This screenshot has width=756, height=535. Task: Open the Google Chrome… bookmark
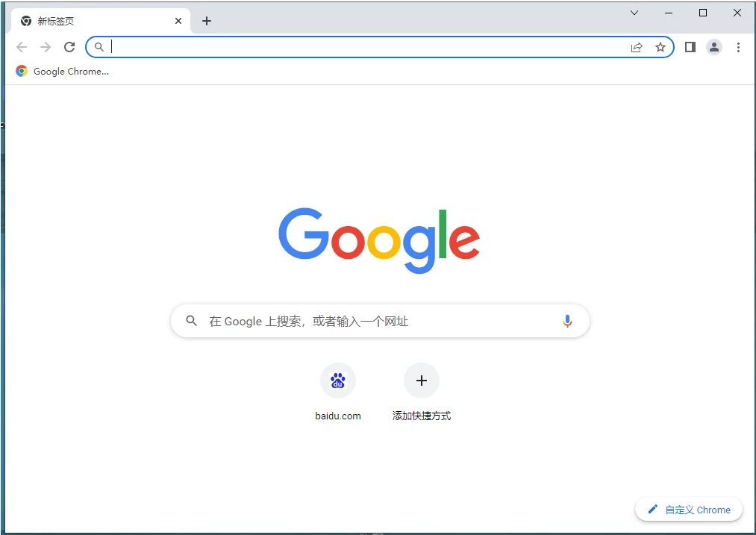click(62, 72)
